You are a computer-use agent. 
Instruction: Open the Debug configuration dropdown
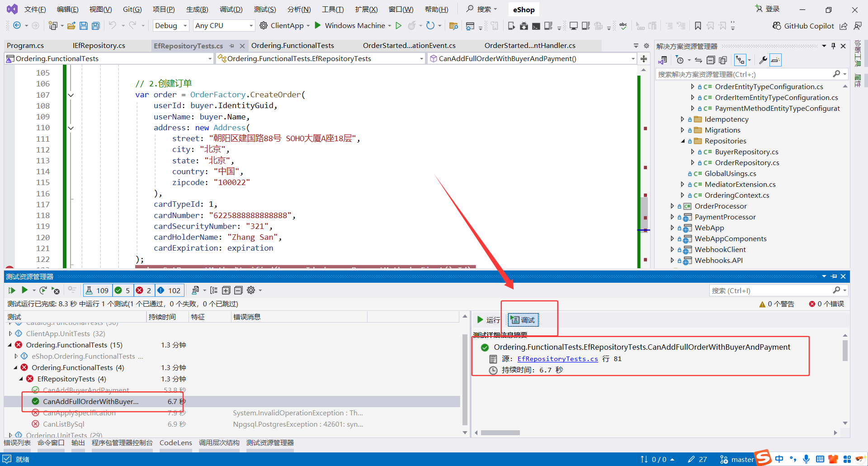click(x=171, y=26)
